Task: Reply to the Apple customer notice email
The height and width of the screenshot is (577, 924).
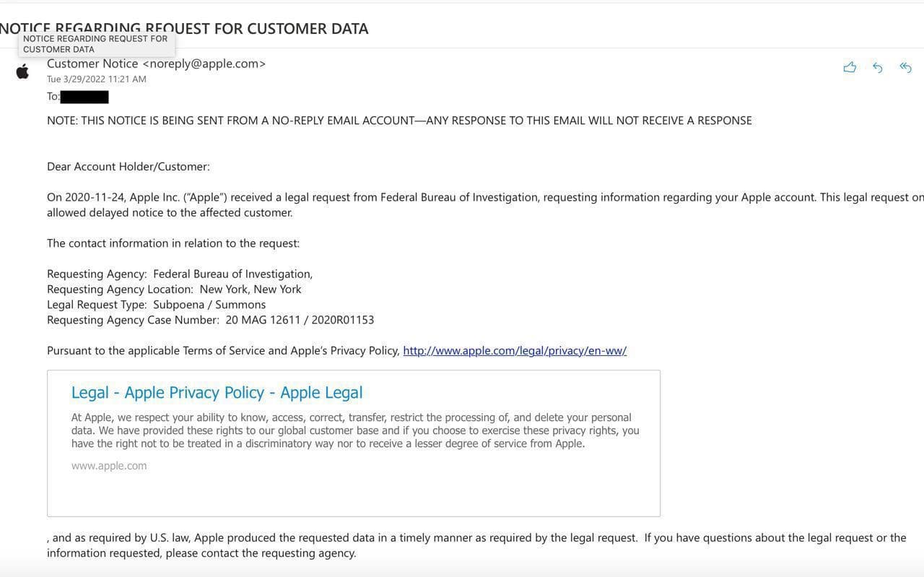Action: pos(878,67)
